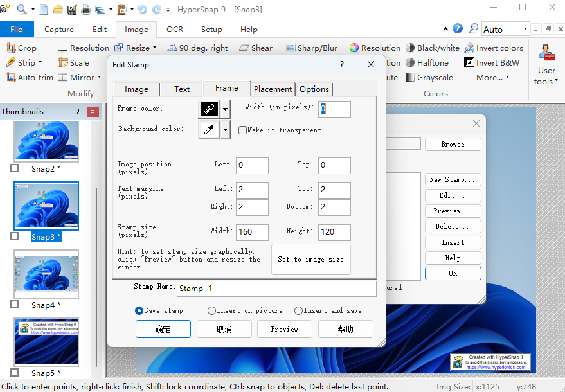Click the black Frame color swatch
This screenshot has height=392, width=565.
[209, 109]
